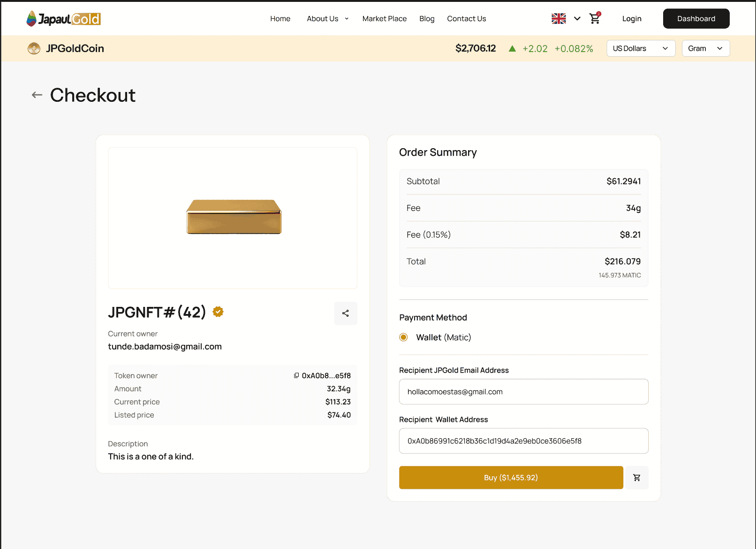This screenshot has height=549, width=756.
Task: Expand the language selector chevron
Action: tap(577, 19)
